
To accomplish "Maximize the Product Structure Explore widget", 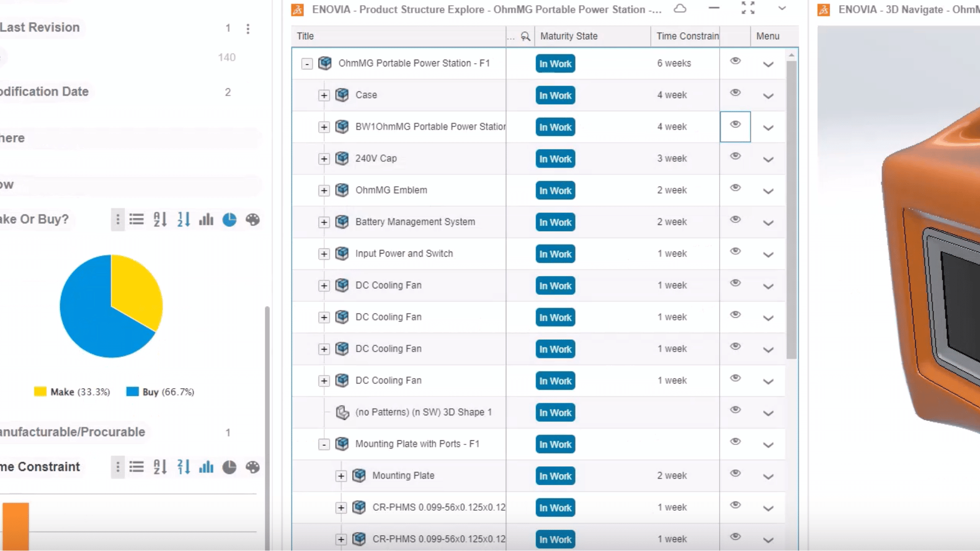I will coord(748,8).
